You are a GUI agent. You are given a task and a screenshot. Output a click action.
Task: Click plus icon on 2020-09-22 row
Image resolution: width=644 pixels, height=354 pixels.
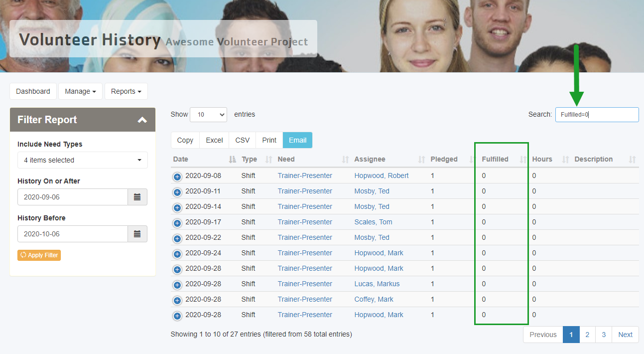click(177, 238)
